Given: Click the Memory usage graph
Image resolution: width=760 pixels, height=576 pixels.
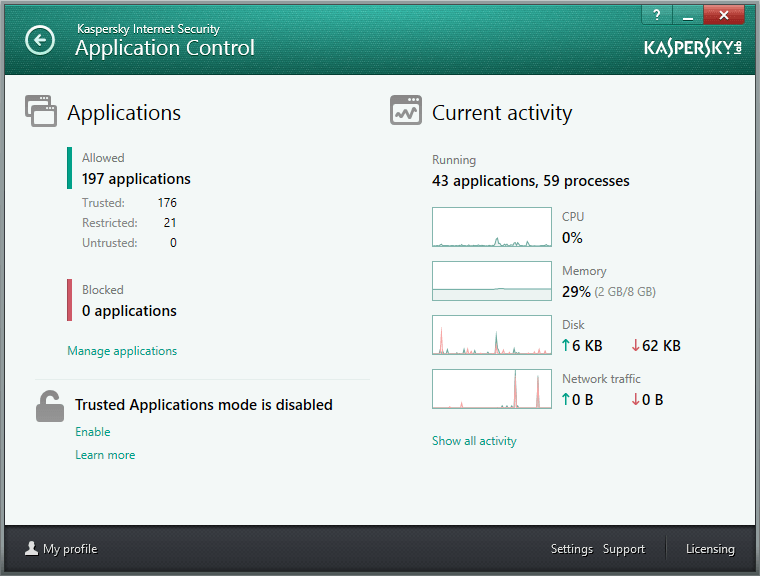Looking at the screenshot, I should (x=492, y=281).
